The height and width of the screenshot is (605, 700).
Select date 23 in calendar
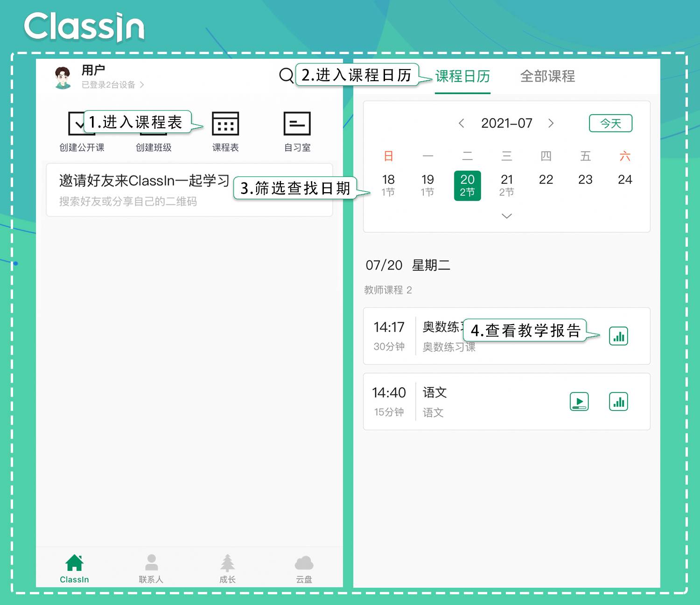(585, 180)
